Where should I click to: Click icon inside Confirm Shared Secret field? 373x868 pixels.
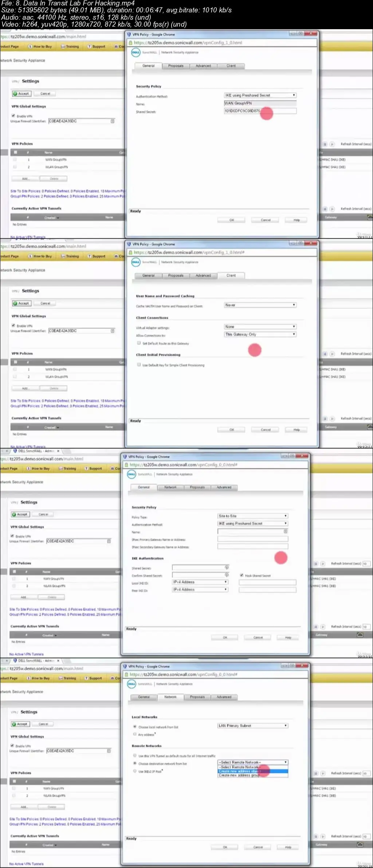(x=227, y=575)
